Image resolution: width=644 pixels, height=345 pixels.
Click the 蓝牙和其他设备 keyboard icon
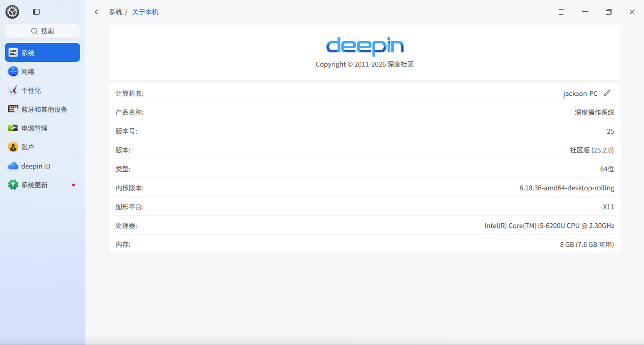[13, 109]
